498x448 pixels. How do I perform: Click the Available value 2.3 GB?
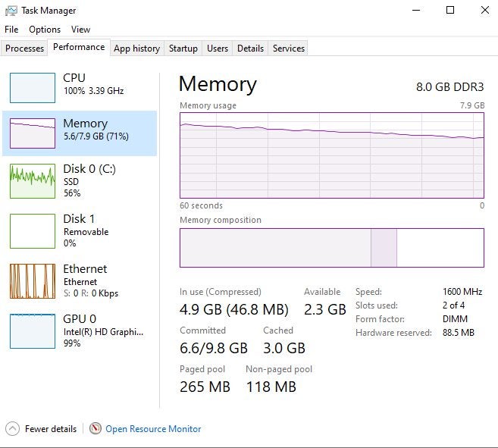[325, 309]
